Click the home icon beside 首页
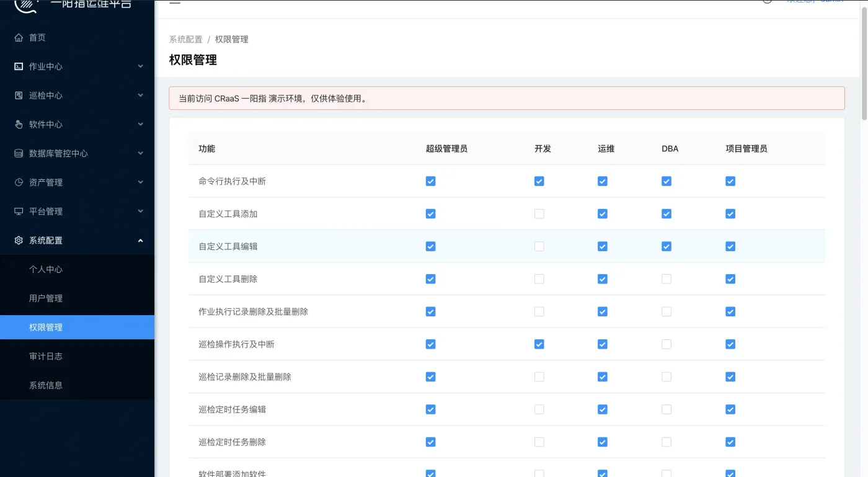Image resolution: width=868 pixels, height=477 pixels. [19, 38]
